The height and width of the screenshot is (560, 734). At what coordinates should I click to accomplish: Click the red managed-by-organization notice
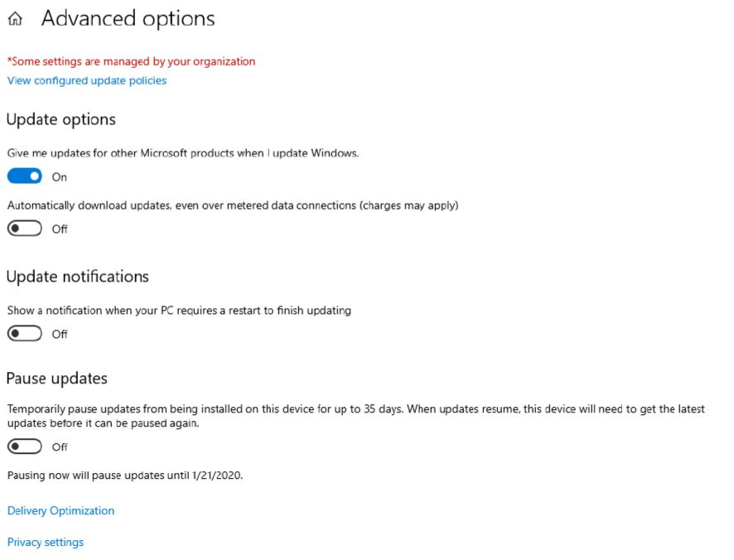click(x=131, y=61)
